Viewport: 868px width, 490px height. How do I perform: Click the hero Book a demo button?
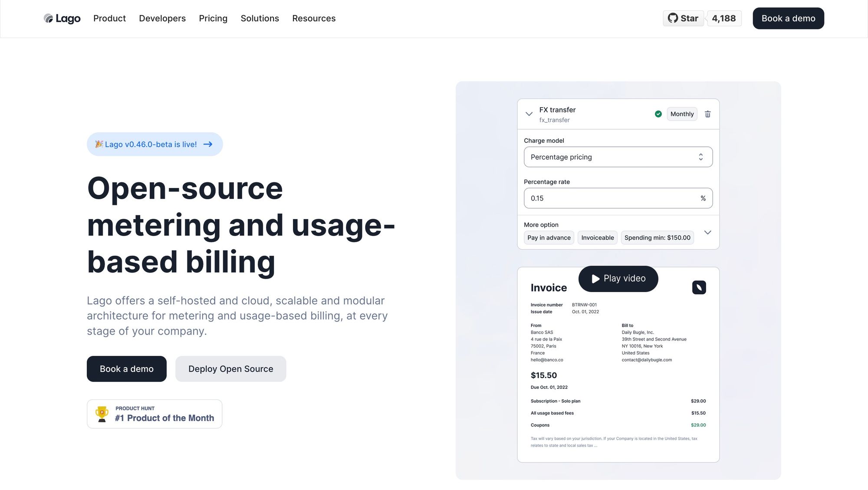(x=126, y=369)
